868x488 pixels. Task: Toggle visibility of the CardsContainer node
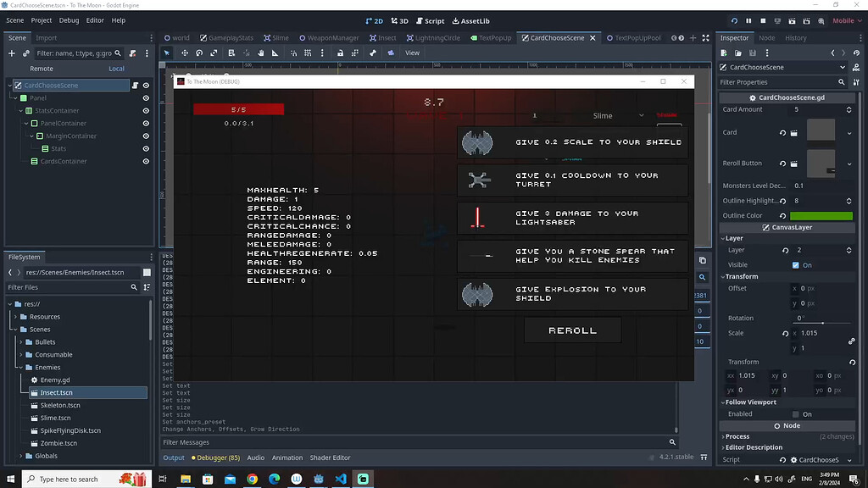click(x=146, y=160)
